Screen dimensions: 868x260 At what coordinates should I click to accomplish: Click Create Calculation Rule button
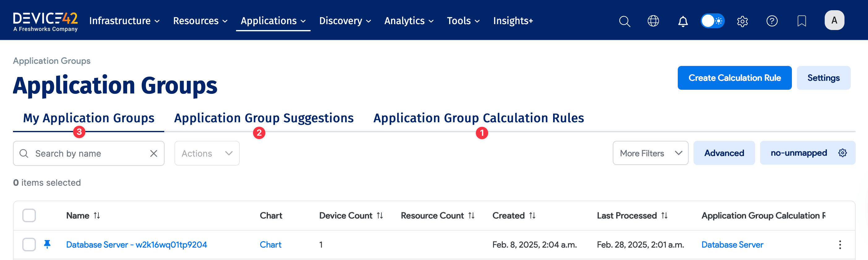(734, 78)
